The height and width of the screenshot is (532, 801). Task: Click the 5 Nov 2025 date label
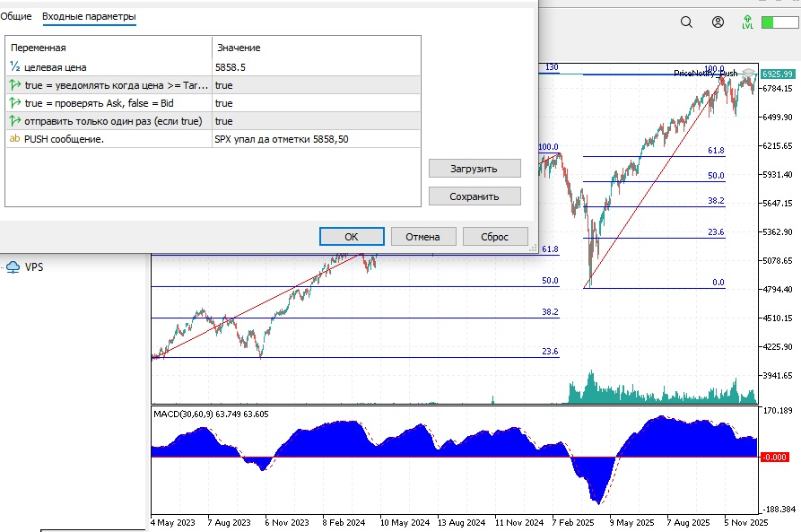point(745,523)
